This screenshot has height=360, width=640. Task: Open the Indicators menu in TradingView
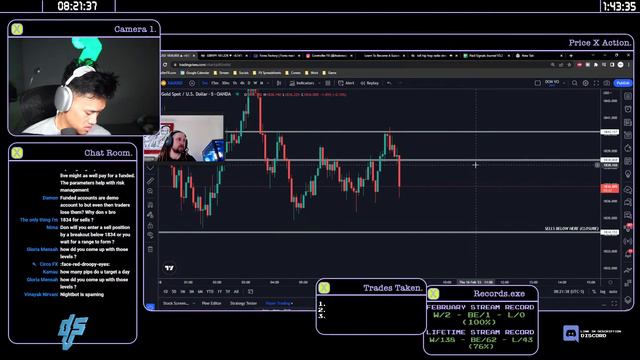point(302,83)
